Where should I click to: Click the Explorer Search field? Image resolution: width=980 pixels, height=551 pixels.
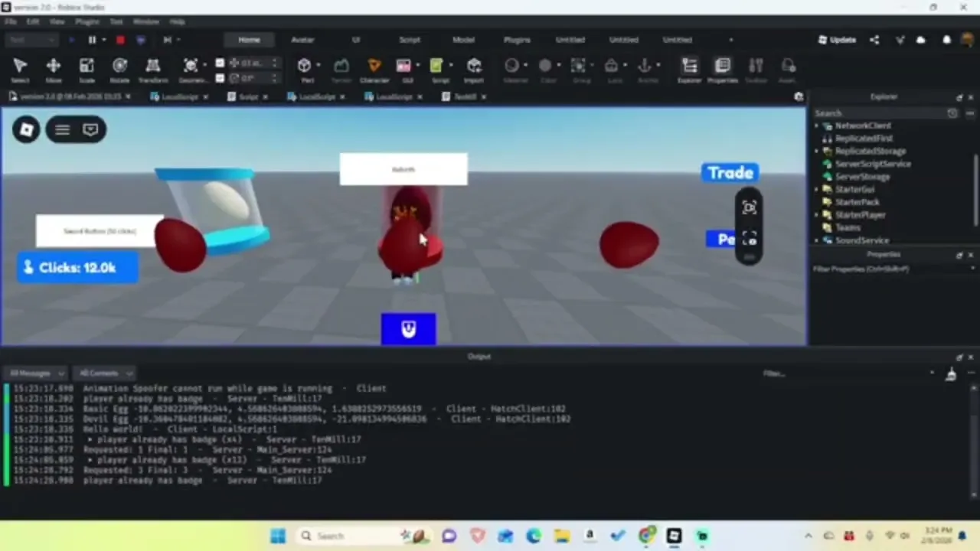(879, 113)
